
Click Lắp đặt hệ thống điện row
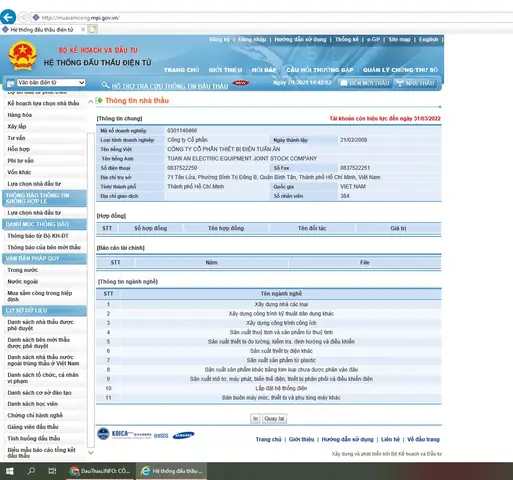269,388
